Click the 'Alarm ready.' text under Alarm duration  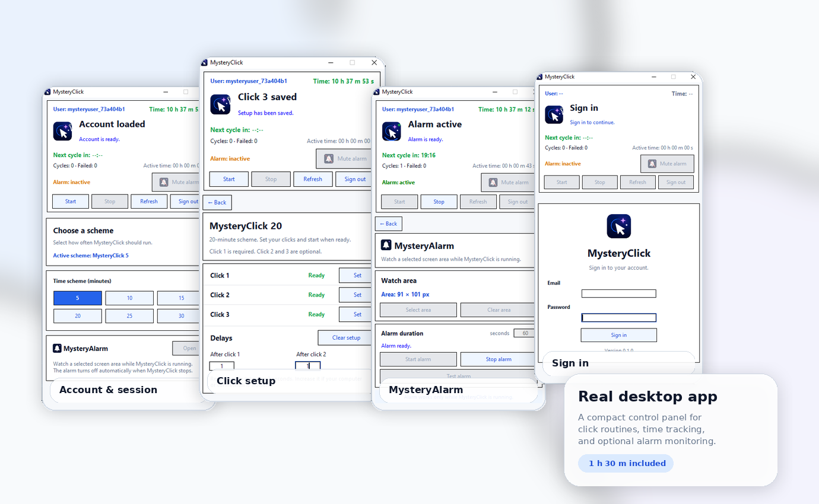[396, 346]
